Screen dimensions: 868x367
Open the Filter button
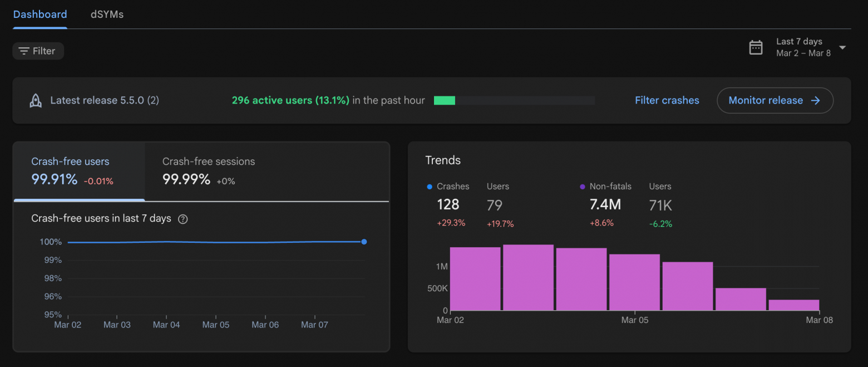point(38,51)
